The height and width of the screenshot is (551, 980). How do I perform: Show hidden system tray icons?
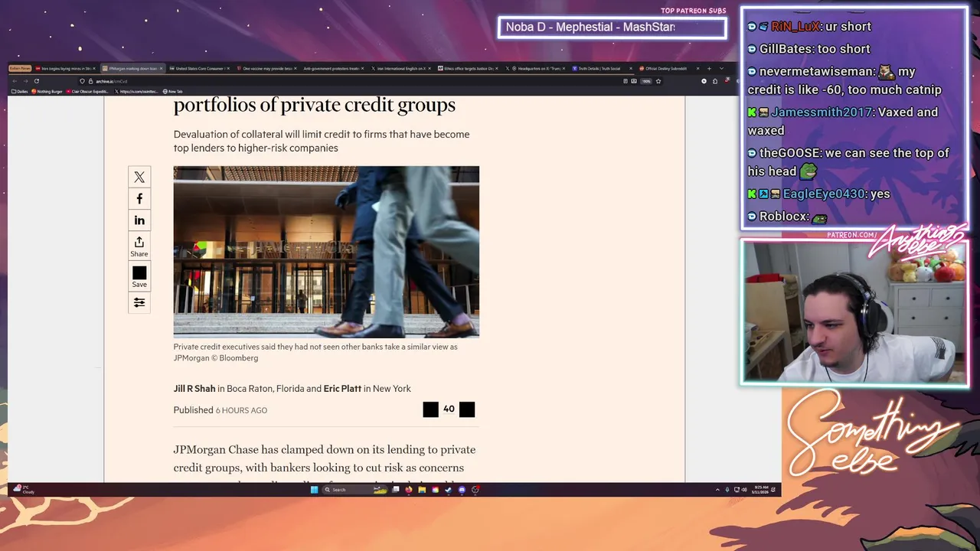click(717, 490)
